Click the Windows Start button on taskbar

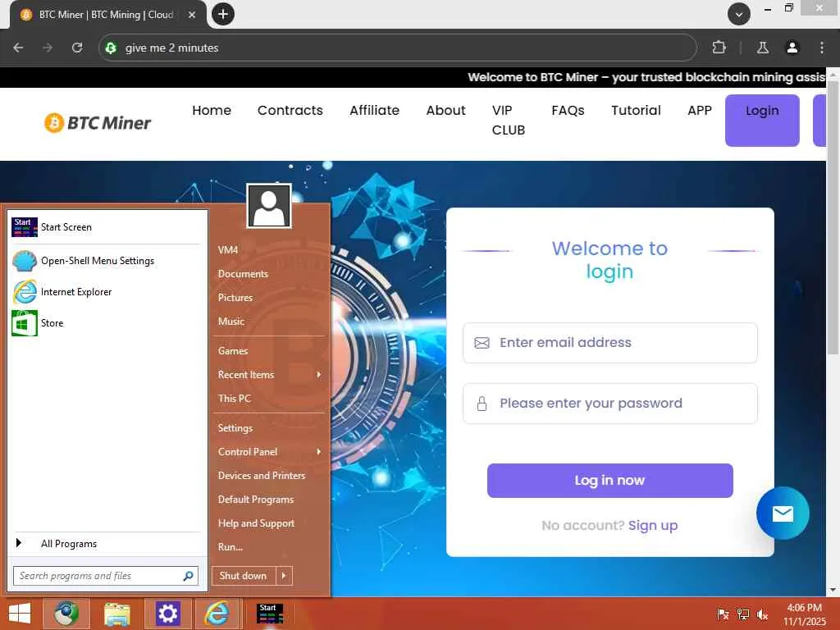20,614
